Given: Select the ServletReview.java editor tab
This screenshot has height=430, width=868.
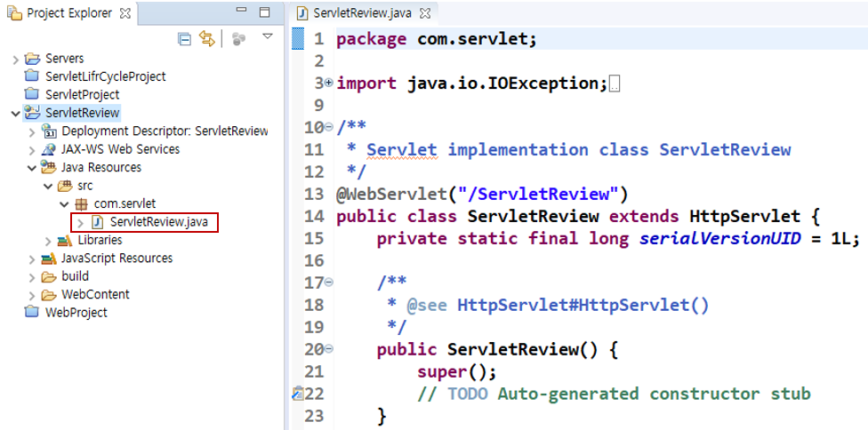Looking at the screenshot, I should coord(362,13).
